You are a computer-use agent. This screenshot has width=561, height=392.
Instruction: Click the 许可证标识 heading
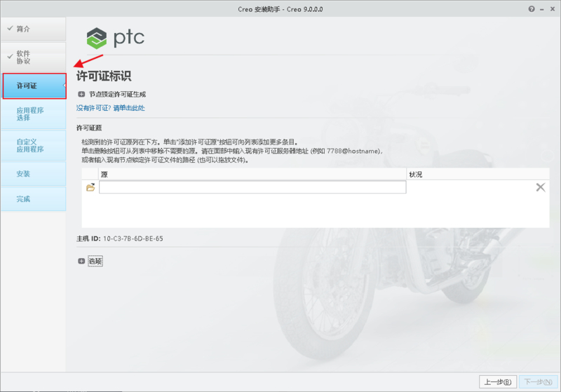pyautogui.click(x=104, y=76)
